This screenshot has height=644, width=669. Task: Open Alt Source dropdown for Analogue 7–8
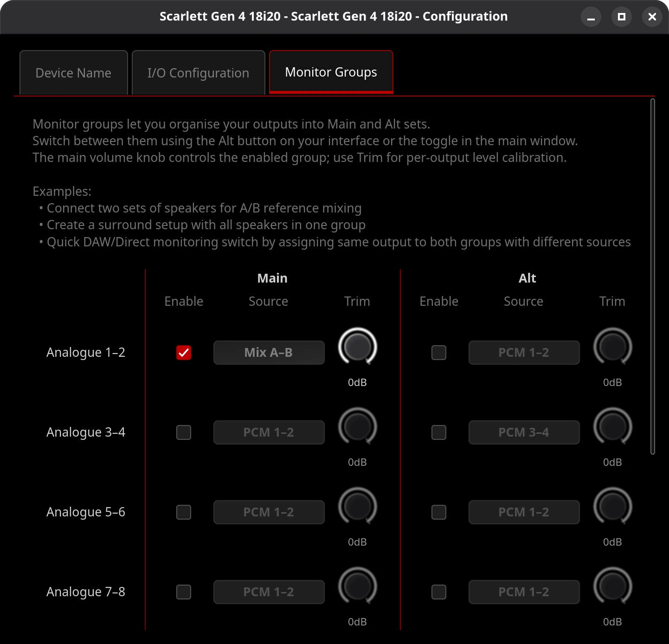524,592
